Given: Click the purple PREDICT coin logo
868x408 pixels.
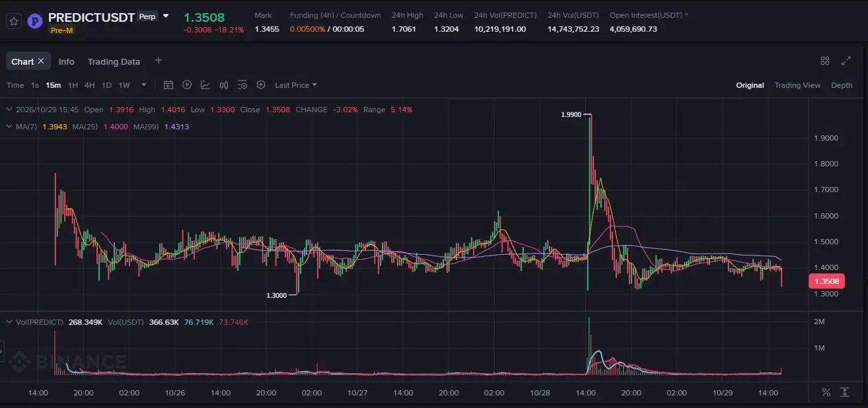Looking at the screenshot, I should 35,21.
